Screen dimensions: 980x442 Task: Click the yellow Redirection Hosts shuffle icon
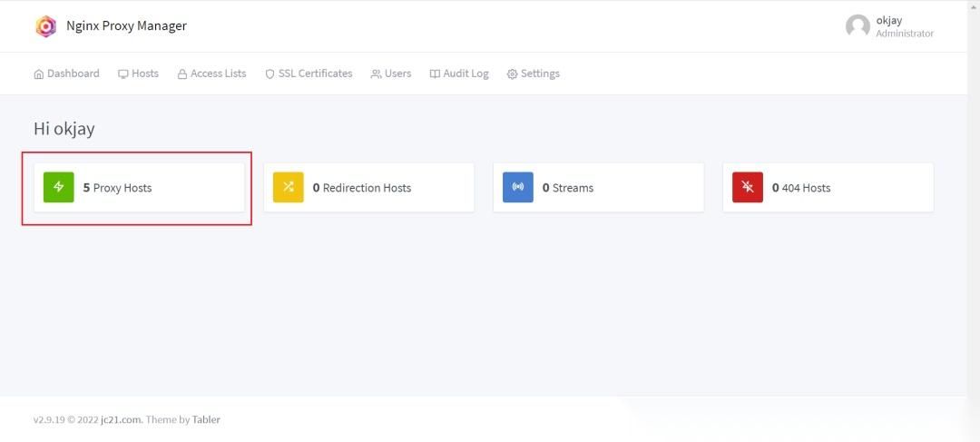pyautogui.click(x=289, y=187)
